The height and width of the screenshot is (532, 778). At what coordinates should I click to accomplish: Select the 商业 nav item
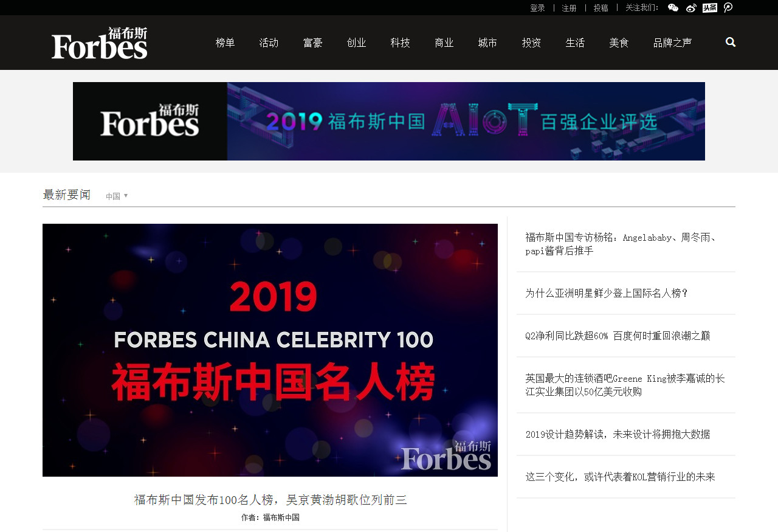coord(444,43)
